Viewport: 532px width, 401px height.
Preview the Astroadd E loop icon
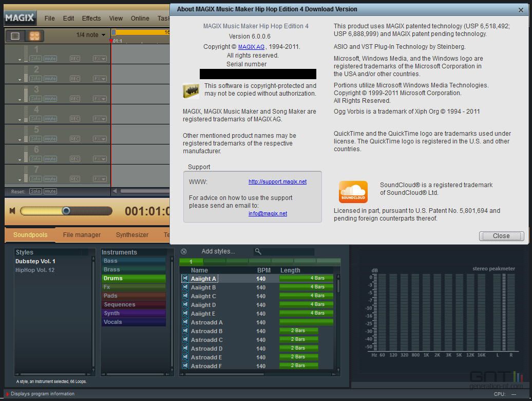pyautogui.click(x=185, y=357)
